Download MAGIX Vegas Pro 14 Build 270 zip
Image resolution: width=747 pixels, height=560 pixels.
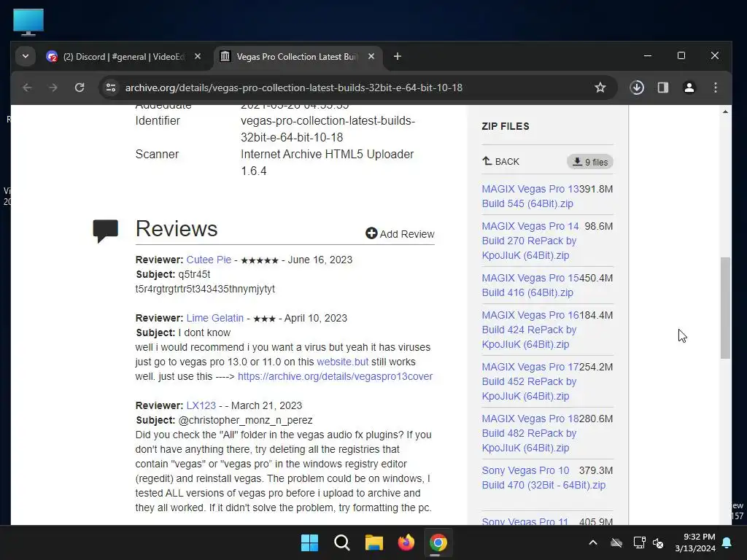click(530, 241)
